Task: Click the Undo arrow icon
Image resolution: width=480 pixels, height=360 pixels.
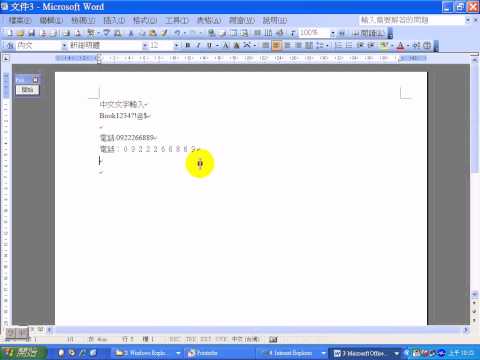Action: coord(177,33)
